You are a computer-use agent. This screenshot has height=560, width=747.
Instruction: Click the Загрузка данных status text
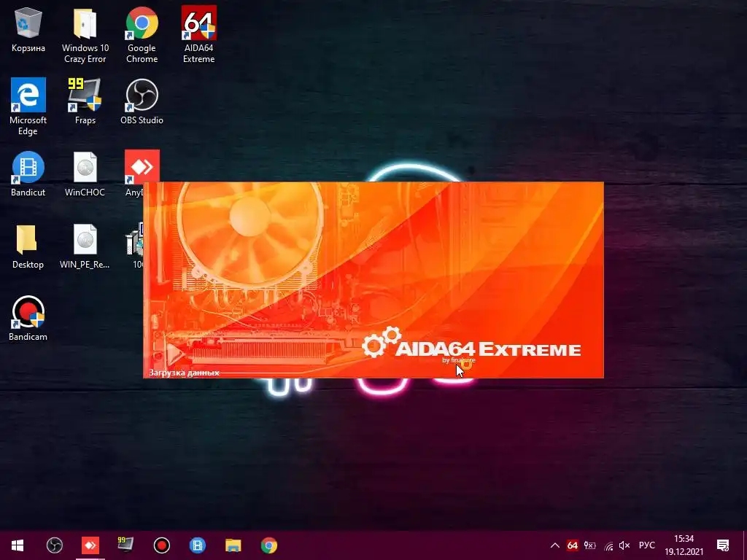point(184,373)
